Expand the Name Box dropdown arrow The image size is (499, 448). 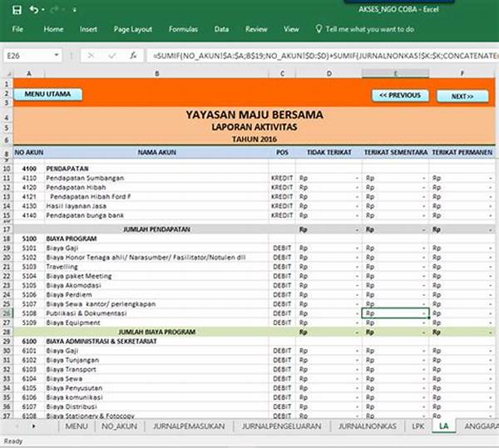click(57, 56)
